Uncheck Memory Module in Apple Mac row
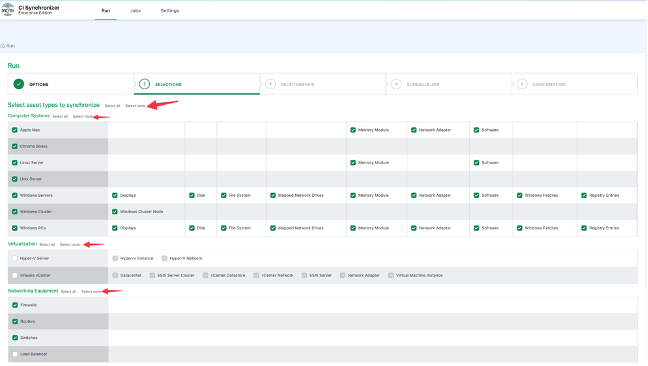The image size is (648, 366). pos(353,130)
